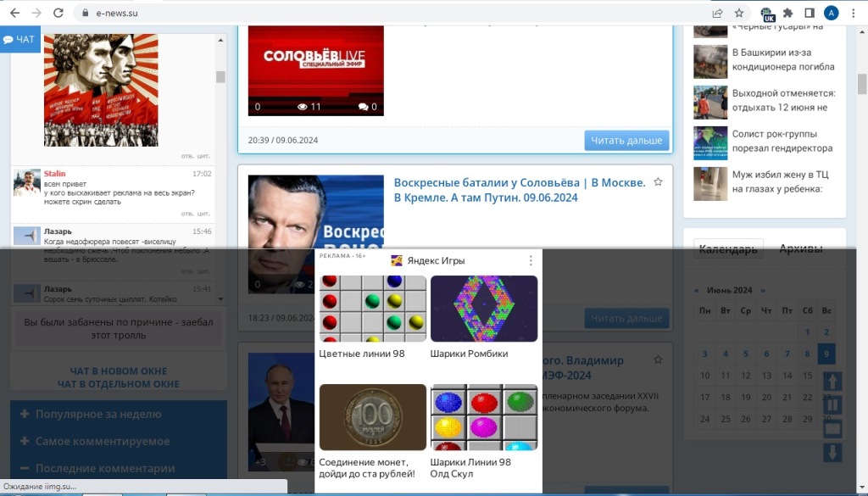Click the chat panel scrollbar thumb
868x496 pixels.
tap(220, 77)
